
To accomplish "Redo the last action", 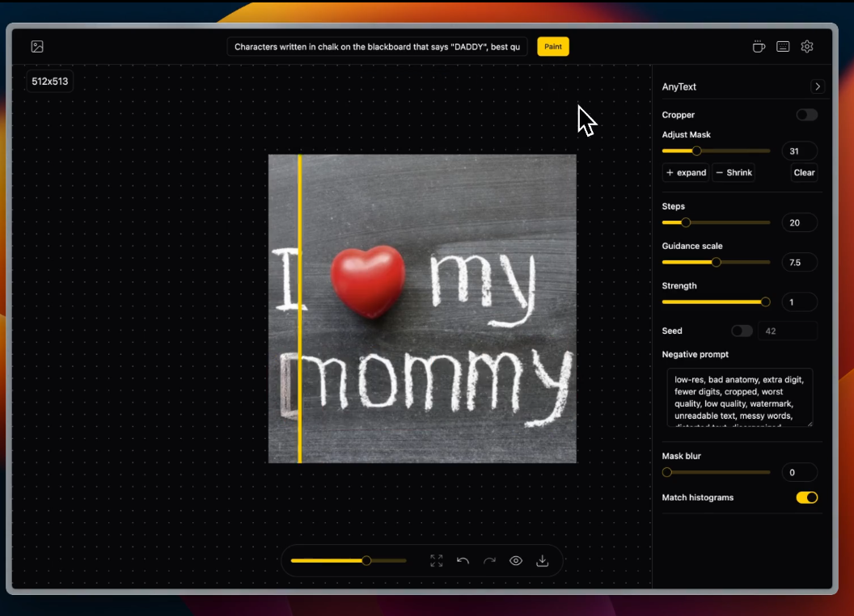I will (489, 560).
